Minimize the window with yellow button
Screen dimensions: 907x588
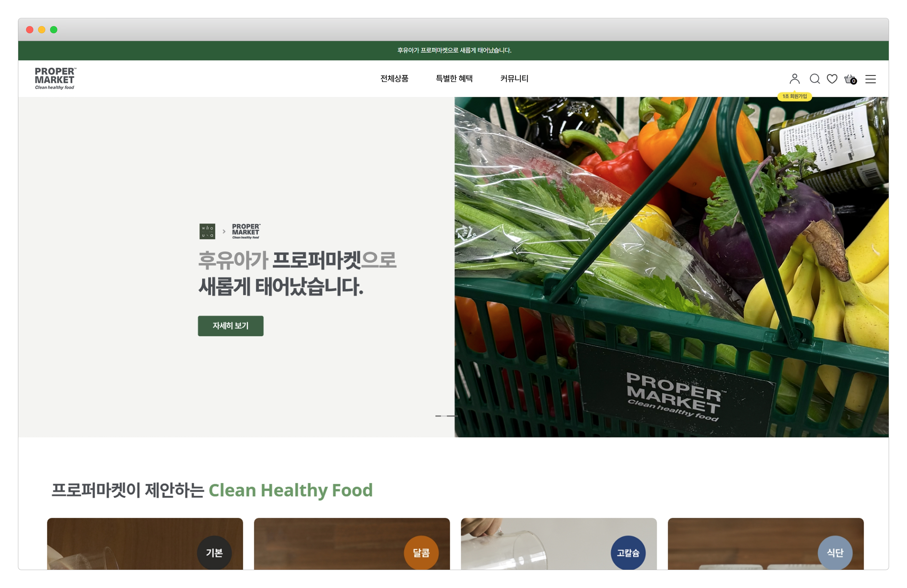[x=42, y=30]
